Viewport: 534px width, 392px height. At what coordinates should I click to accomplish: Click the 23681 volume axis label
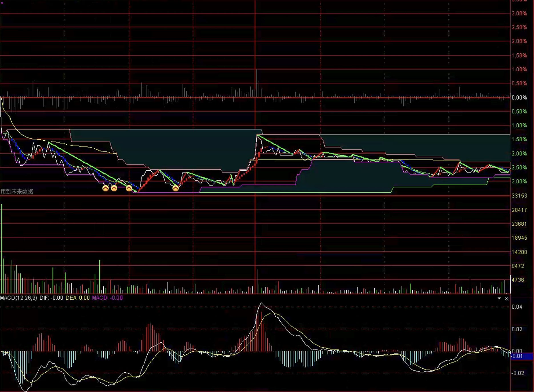pos(519,224)
